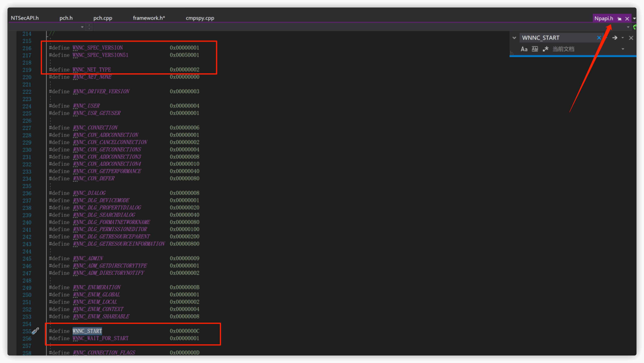Select the framework.h* tab

(149, 18)
